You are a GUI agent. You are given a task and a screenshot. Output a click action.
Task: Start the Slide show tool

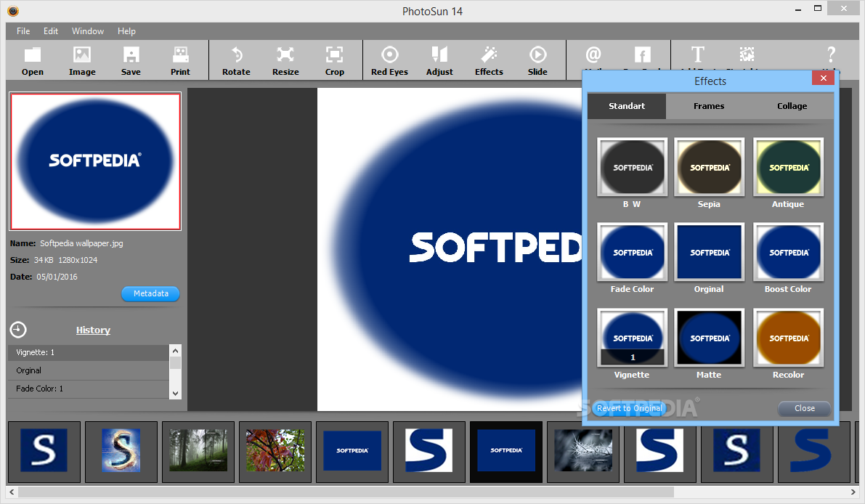click(x=537, y=60)
